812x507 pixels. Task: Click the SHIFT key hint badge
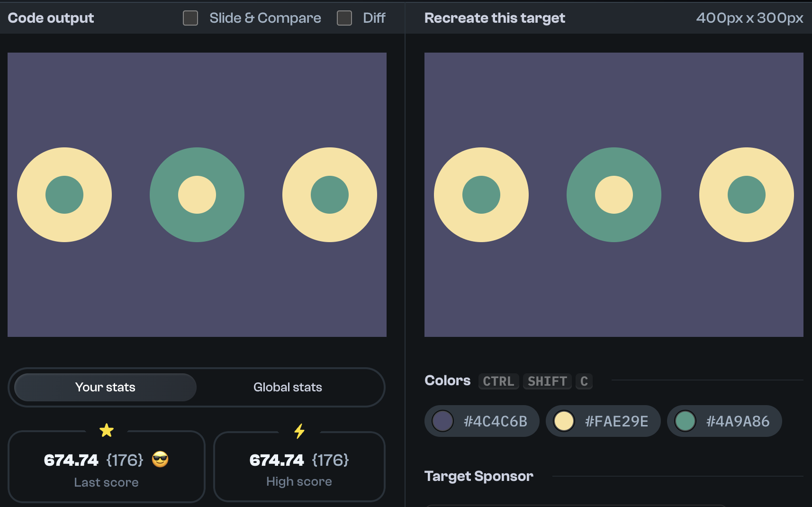point(547,381)
